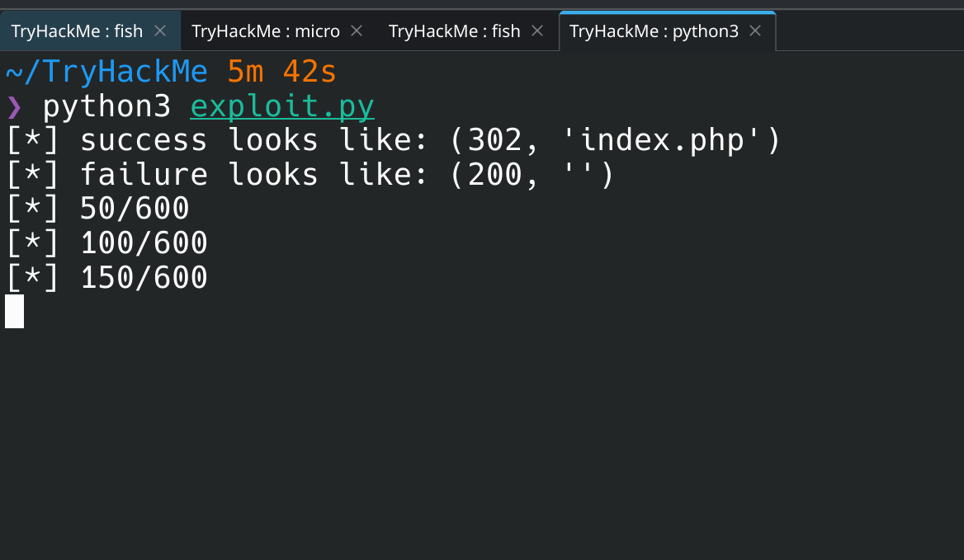Open the fish tab beside the python3 tab
This screenshot has height=560, width=964.
pyautogui.click(x=467, y=31)
